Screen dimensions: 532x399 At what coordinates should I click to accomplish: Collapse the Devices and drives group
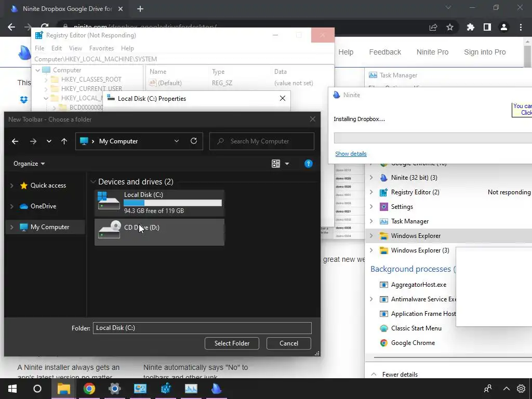93,182
